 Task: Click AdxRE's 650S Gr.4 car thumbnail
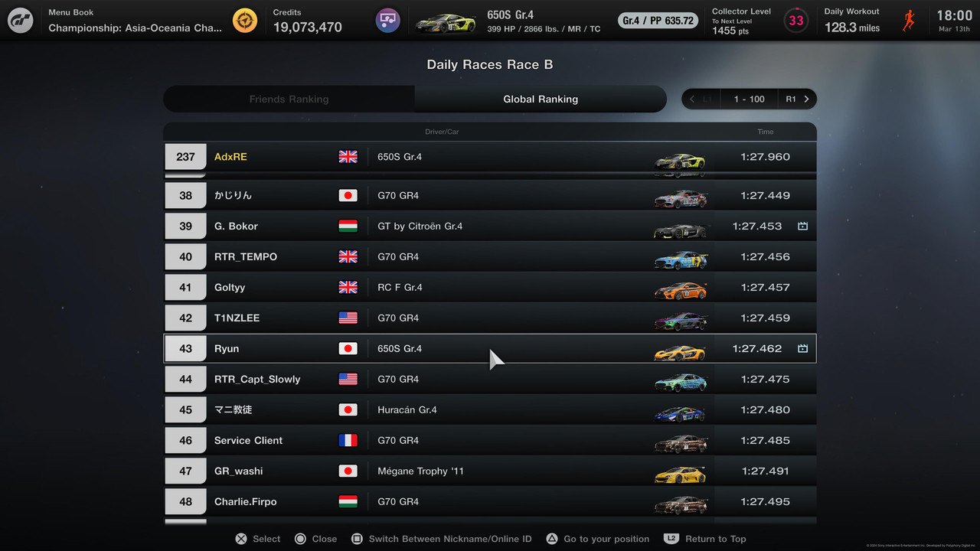680,160
